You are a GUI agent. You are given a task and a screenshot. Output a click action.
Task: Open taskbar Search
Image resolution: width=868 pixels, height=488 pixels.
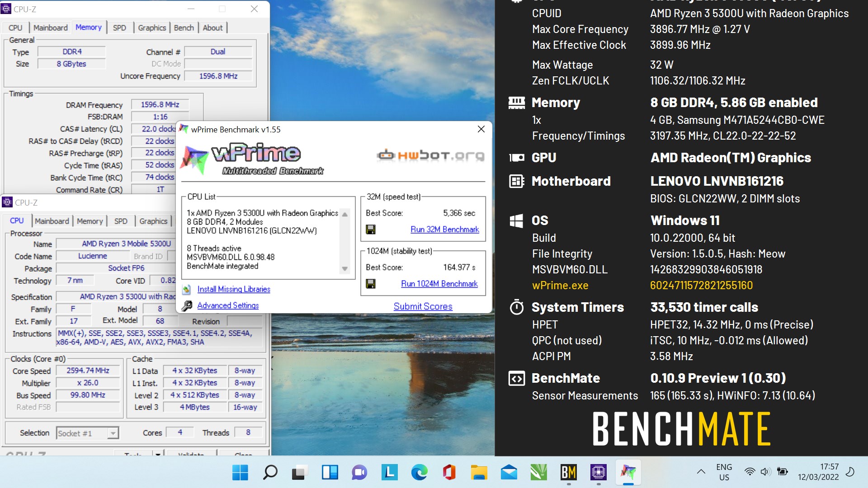[270, 473]
